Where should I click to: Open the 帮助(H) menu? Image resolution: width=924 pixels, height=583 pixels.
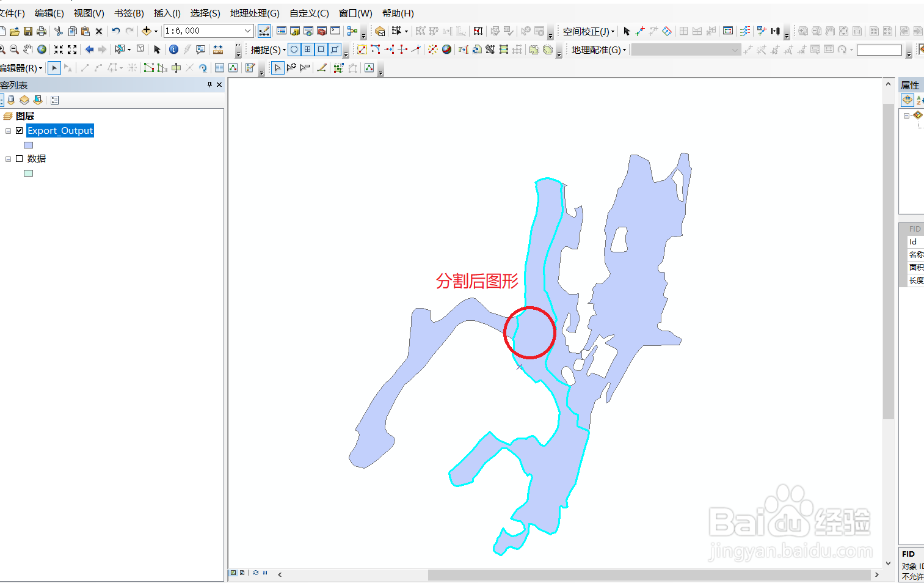coord(398,13)
